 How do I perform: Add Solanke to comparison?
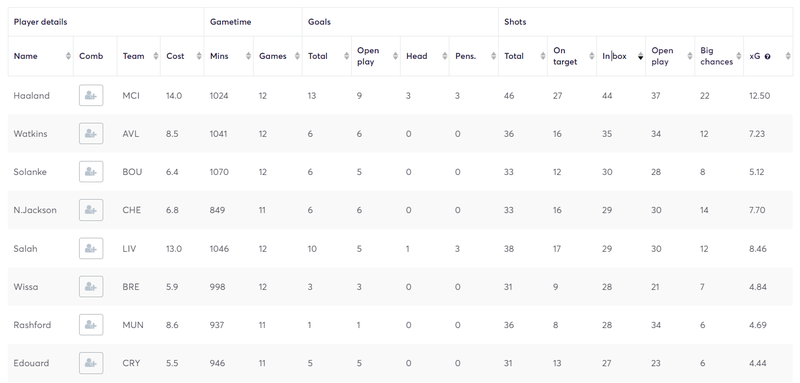tap(91, 172)
